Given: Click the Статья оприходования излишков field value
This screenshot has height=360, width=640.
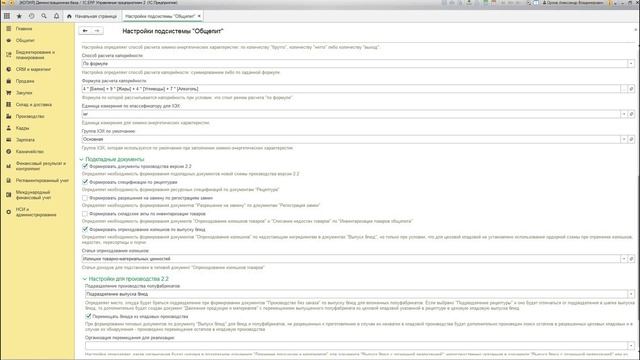Looking at the screenshot, I should tap(351, 259).
